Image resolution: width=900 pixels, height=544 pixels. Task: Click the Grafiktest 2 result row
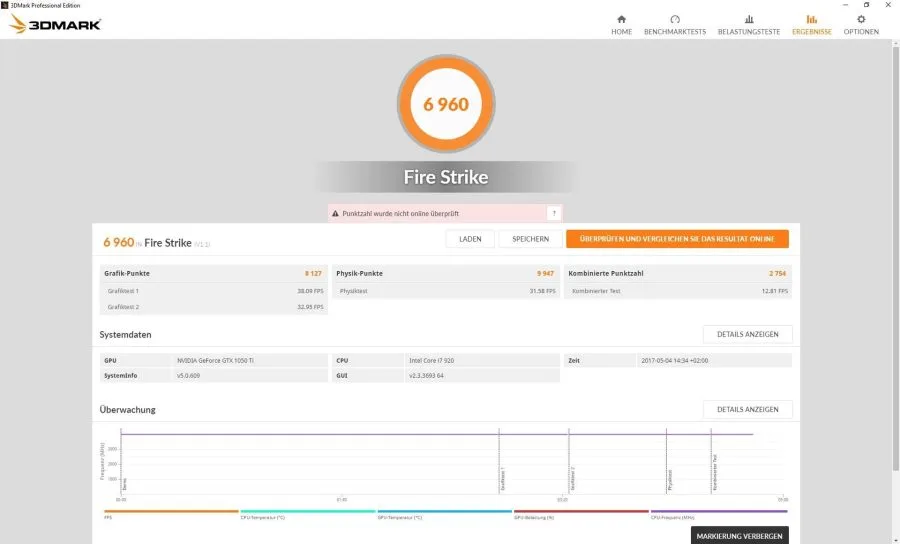click(x=213, y=307)
